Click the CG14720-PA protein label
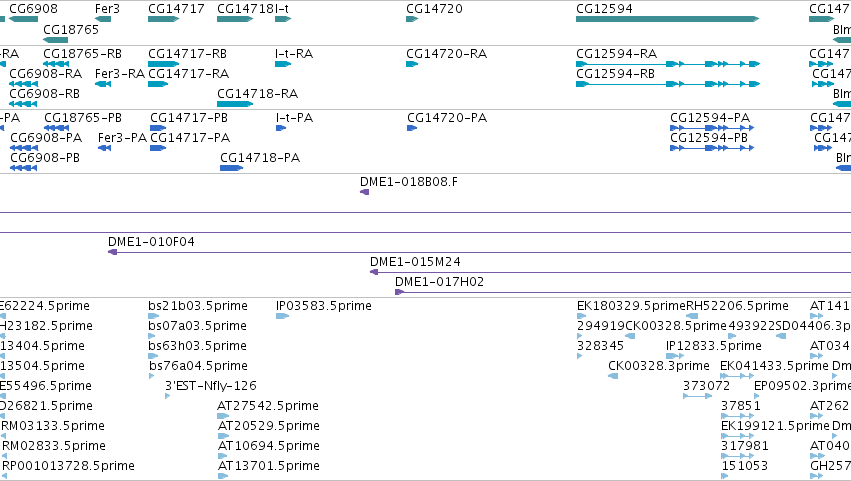 [447, 118]
